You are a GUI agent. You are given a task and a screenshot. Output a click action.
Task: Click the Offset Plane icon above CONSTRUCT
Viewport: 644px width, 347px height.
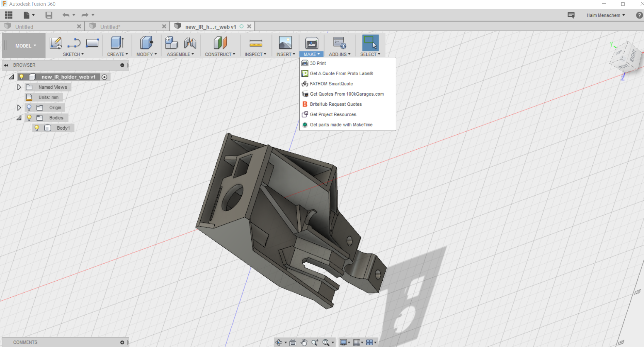pos(220,43)
